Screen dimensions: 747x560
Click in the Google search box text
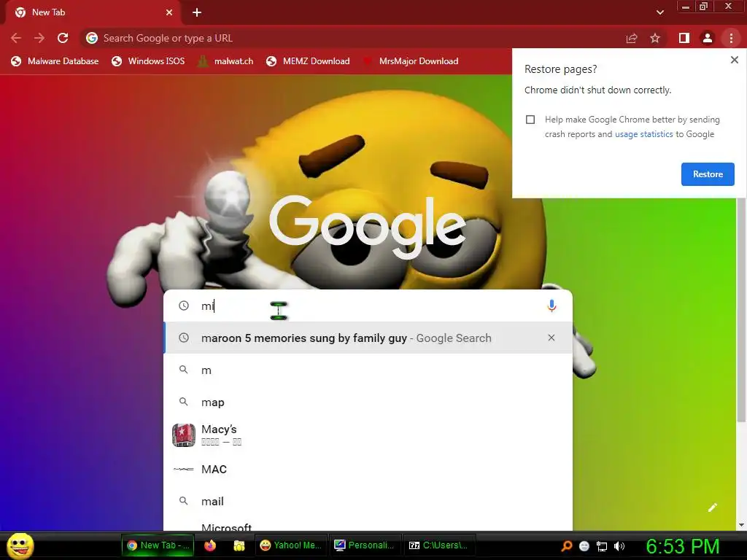pyautogui.click(x=367, y=306)
